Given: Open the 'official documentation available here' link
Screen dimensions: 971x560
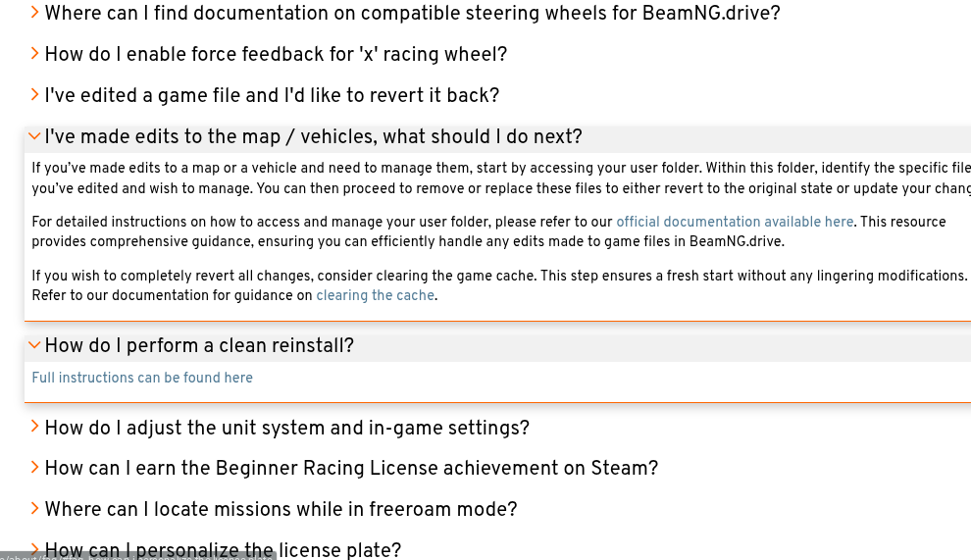Looking at the screenshot, I should coord(735,222).
